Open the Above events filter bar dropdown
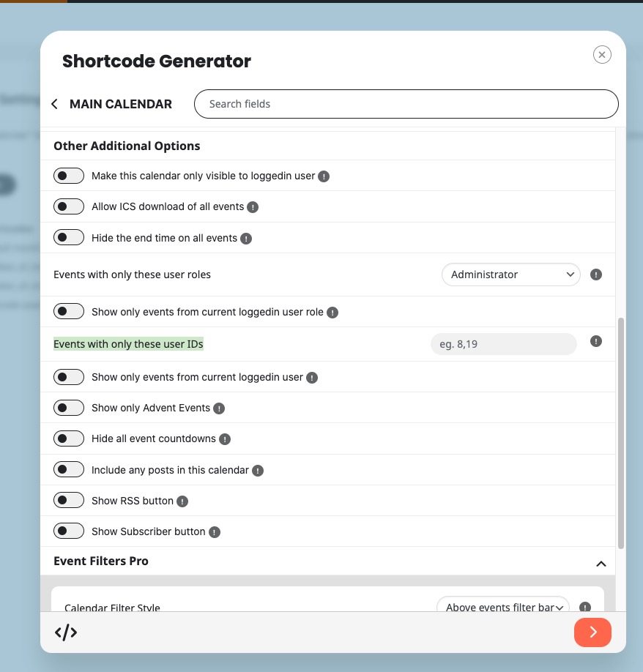Screen dimensions: 643x672 [503, 604]
